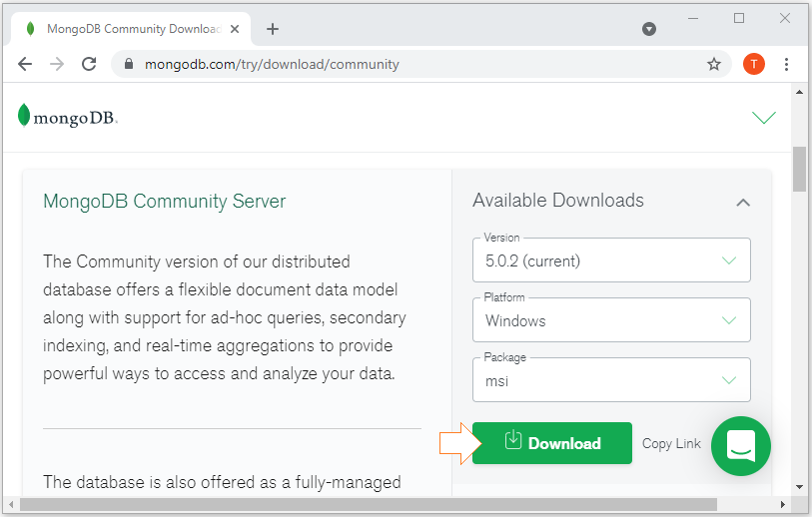The height and width of the screenshot is (517, 812).
Task: Bookmark this page with the star icon
Action: [714, 64]
